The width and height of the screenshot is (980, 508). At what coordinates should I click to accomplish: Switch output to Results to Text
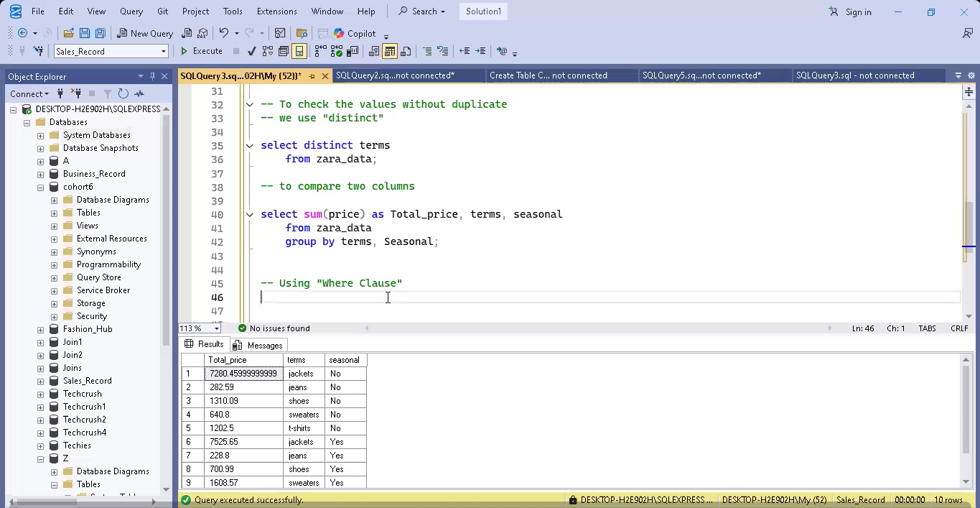point(374,51)
